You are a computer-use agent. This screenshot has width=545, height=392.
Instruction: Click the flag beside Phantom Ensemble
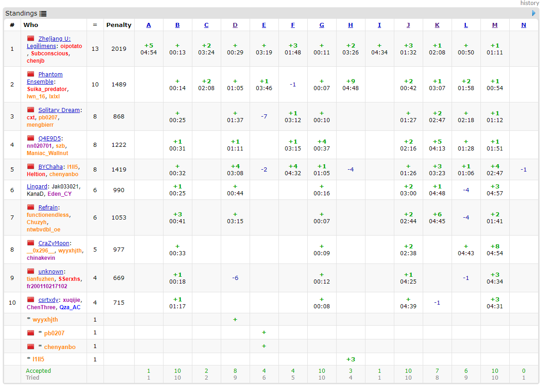[x=31, y=74]
